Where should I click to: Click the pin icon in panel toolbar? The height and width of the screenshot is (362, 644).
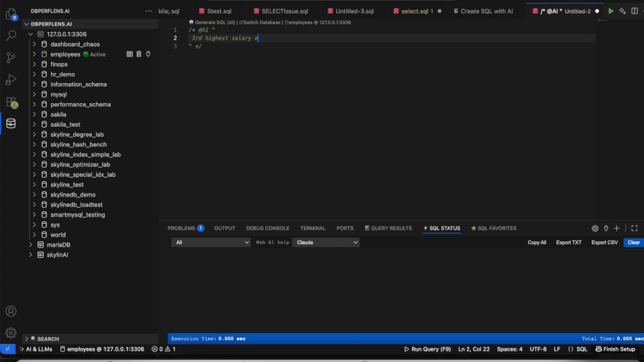click(x=606, y=228)
